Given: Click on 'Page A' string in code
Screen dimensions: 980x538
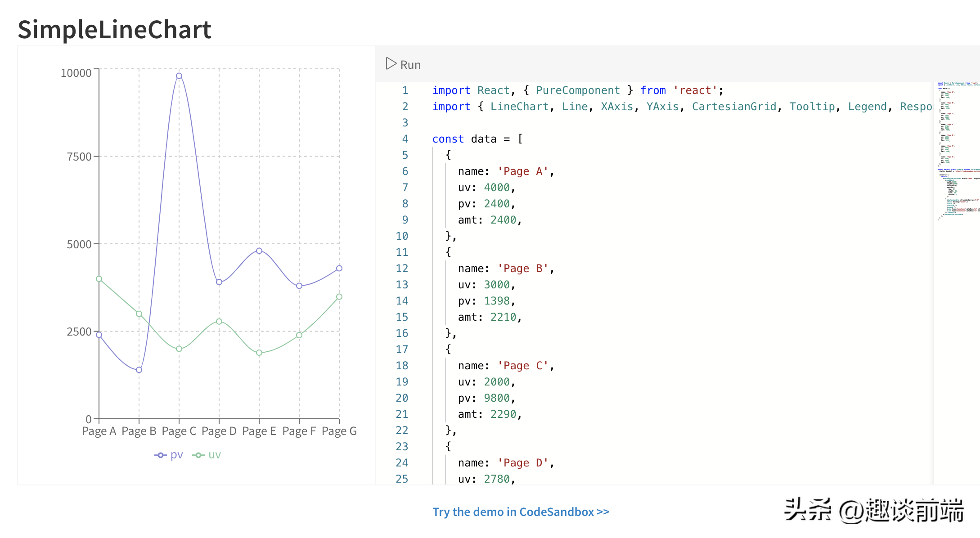Looking at the screenshot, I should [x=522, y=171].
